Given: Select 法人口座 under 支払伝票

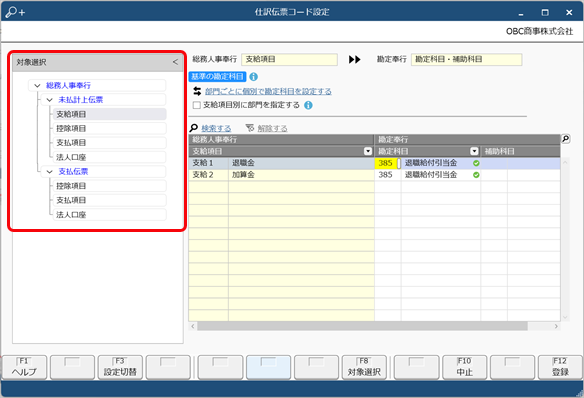Looking at the screenshot, I should coord(110,215).
